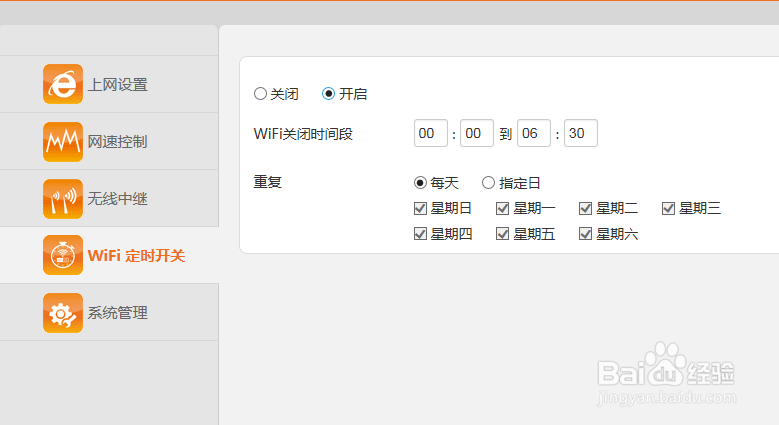Viewport: 779px width, 425px height.
Task: Click the 网速控制 speed graph icon
Action: pos(63,142)
